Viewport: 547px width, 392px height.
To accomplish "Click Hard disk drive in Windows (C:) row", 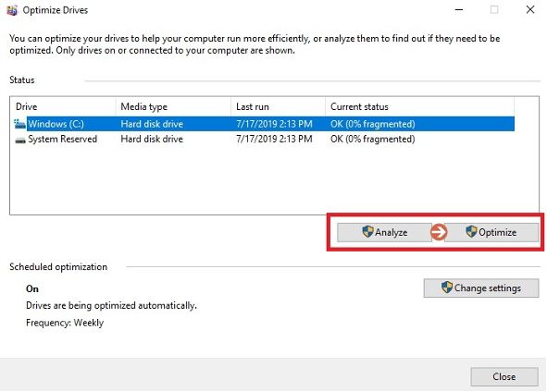I will pos(152,124).
